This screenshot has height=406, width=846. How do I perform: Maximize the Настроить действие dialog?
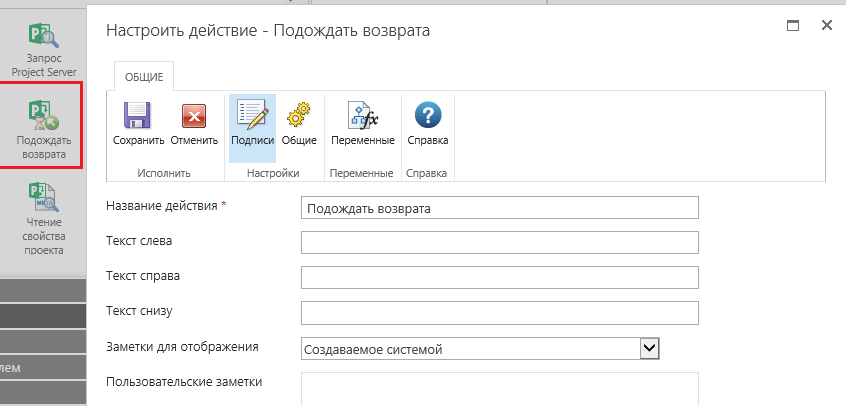click(x=793, y=25)
